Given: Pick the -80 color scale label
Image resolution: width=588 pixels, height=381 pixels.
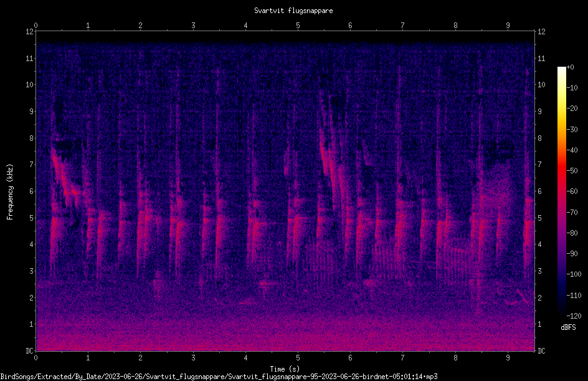Looking at the screenshot, I should pyautogui.click(x=572, y=233).
